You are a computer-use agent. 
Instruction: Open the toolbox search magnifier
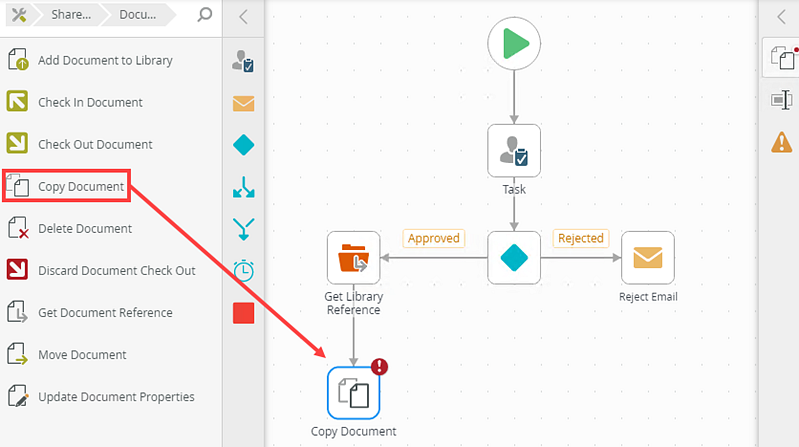(x=205, y=14)
